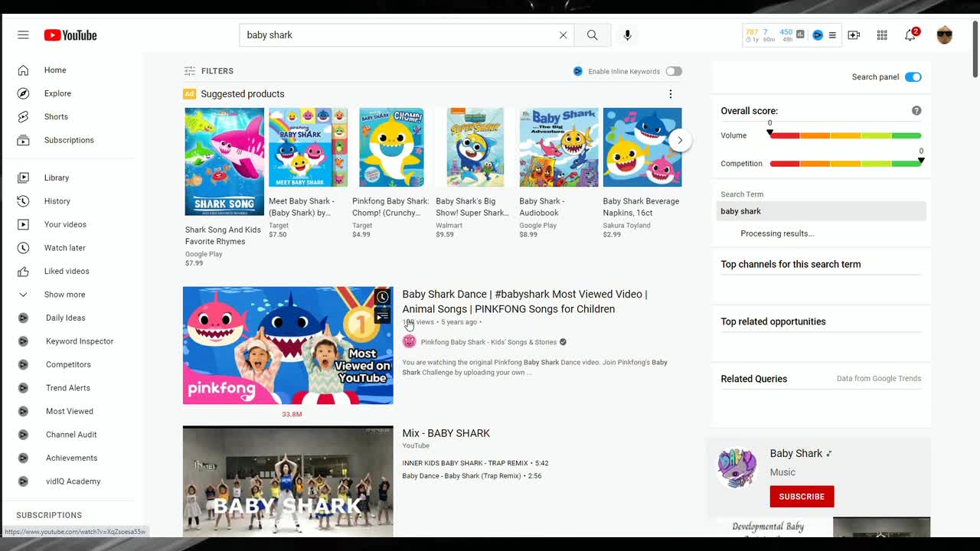Show next suggested products
Image resolution: width=980 pixels, height=551 pixels.
coord(679,140)
